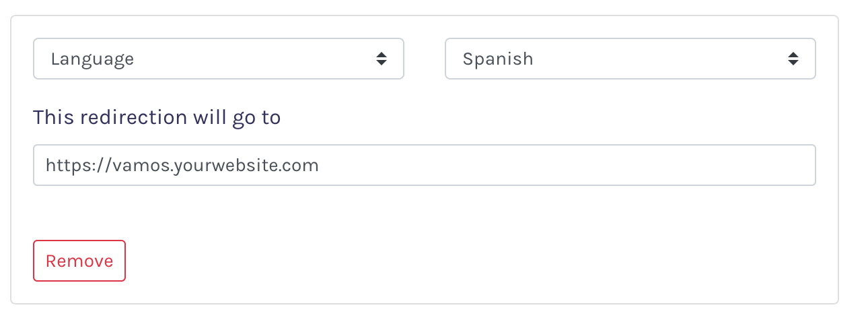This screenshot has width=868, height=318.
Task: Click the 'This redirection will go to' label
Action: click(x=157, y=117)
